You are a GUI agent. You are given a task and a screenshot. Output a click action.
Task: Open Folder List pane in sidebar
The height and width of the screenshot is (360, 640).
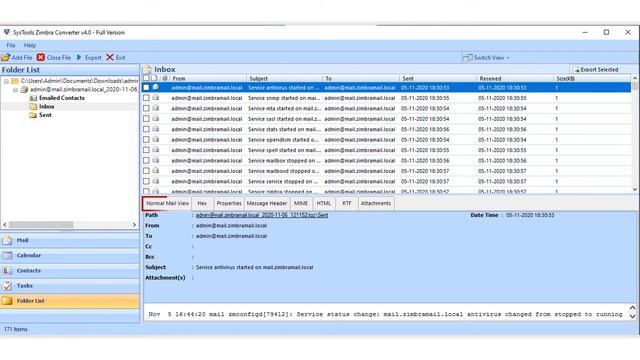click(70, 301)
